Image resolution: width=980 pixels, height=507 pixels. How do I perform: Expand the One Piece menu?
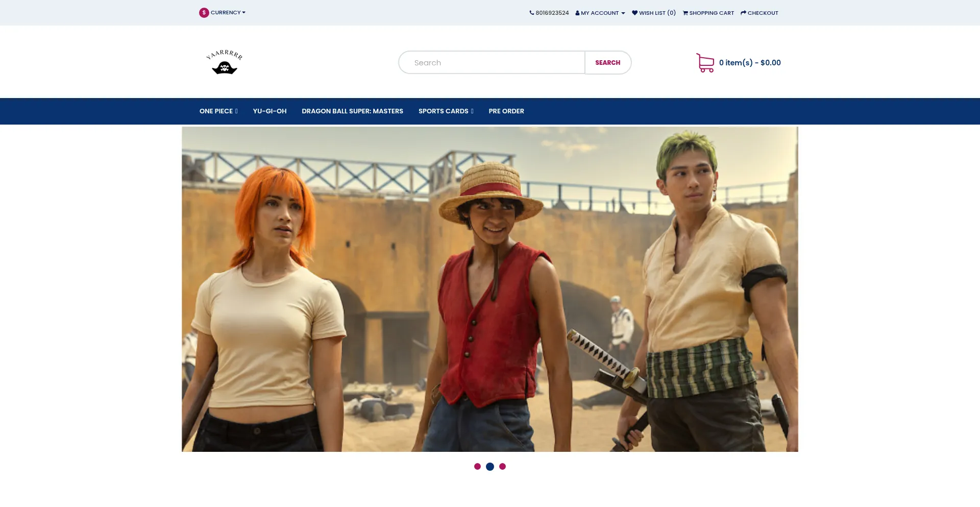[218, 111]
